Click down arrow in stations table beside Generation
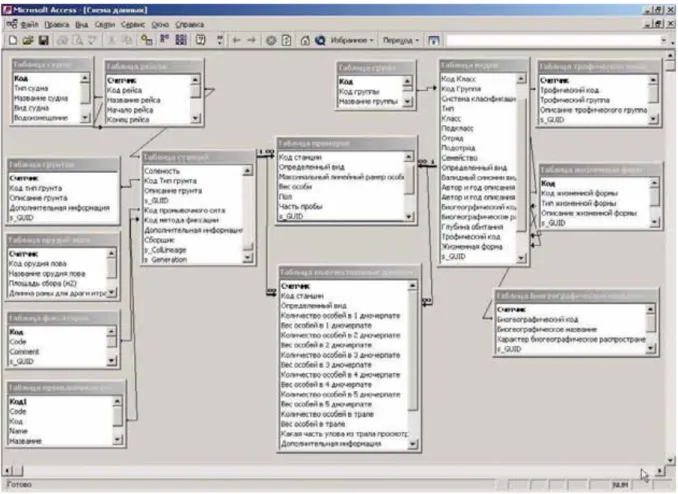This screenshot has width=678, height=494. (247, 258)
